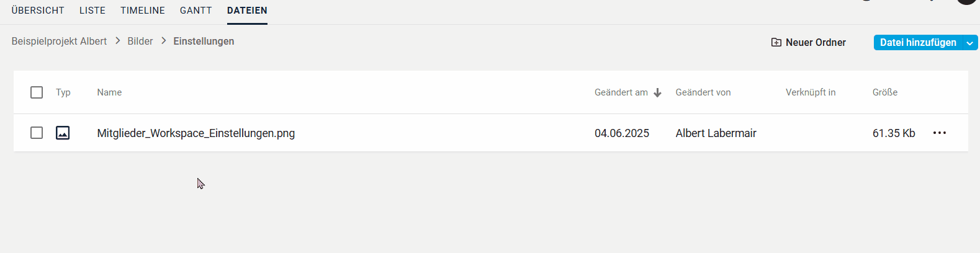Click the Datei hinzufügen button
The image size is (980, 253).
(918, 42)
